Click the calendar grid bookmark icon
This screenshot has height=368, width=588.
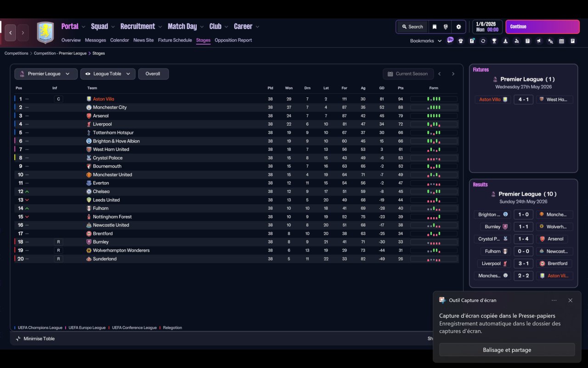click(x=561, y=41)
